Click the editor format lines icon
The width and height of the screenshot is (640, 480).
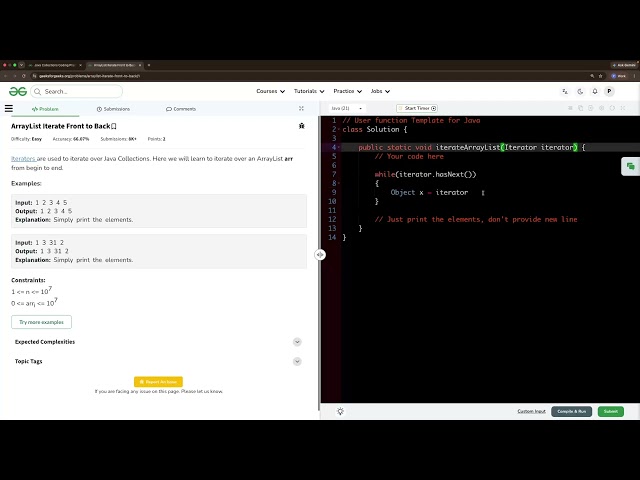click(570, 108)
